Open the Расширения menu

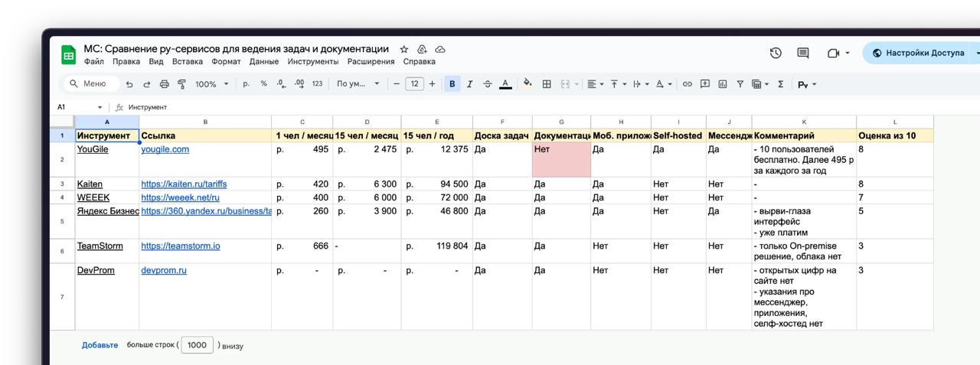[x=371, y=61]
